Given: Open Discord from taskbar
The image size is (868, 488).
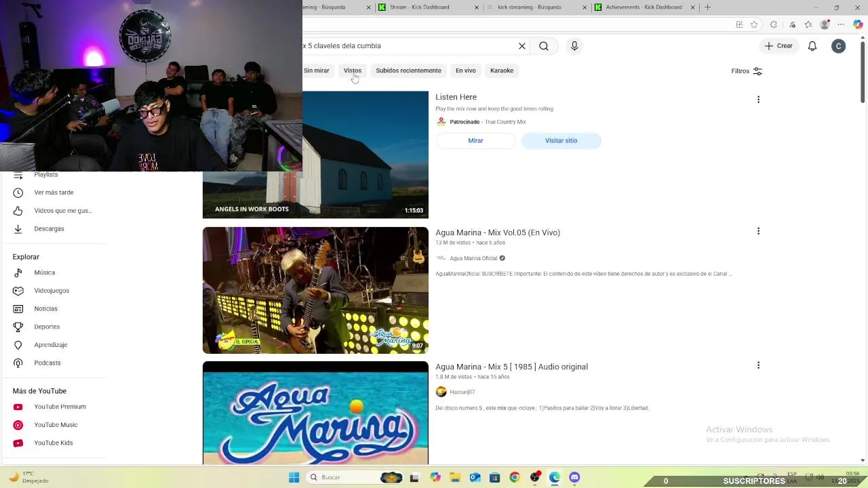Looking at the screenshot, I should (x=574, y=477).
